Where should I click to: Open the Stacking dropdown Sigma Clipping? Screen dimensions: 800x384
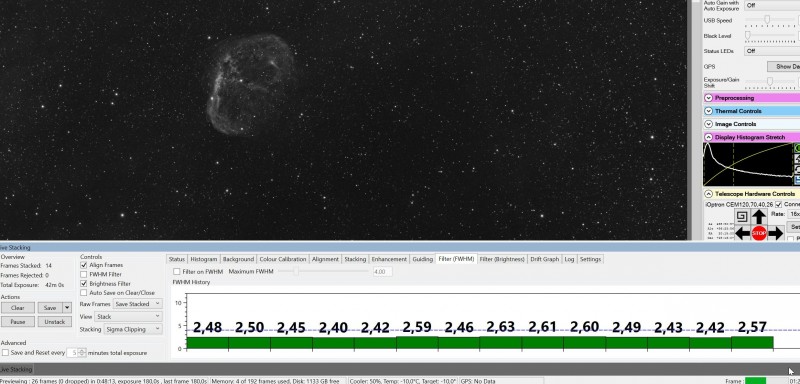click(133, 329)
